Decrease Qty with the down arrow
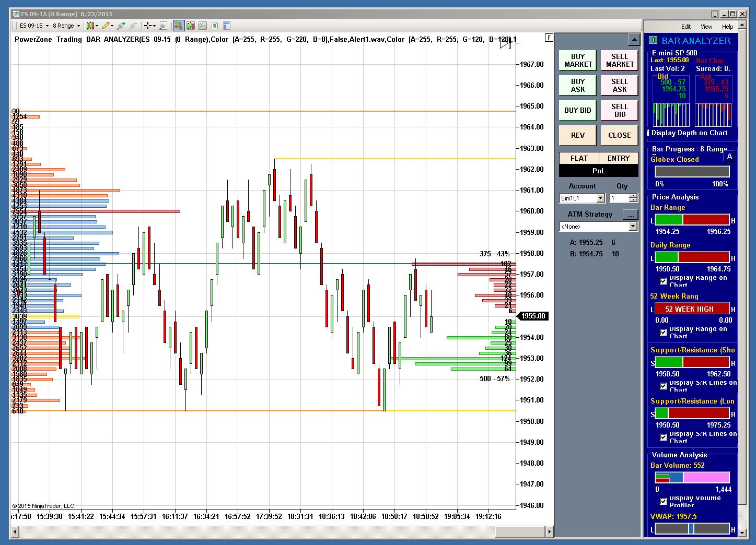The height and width of the screenshot is (545, 756). coord(633,200)
